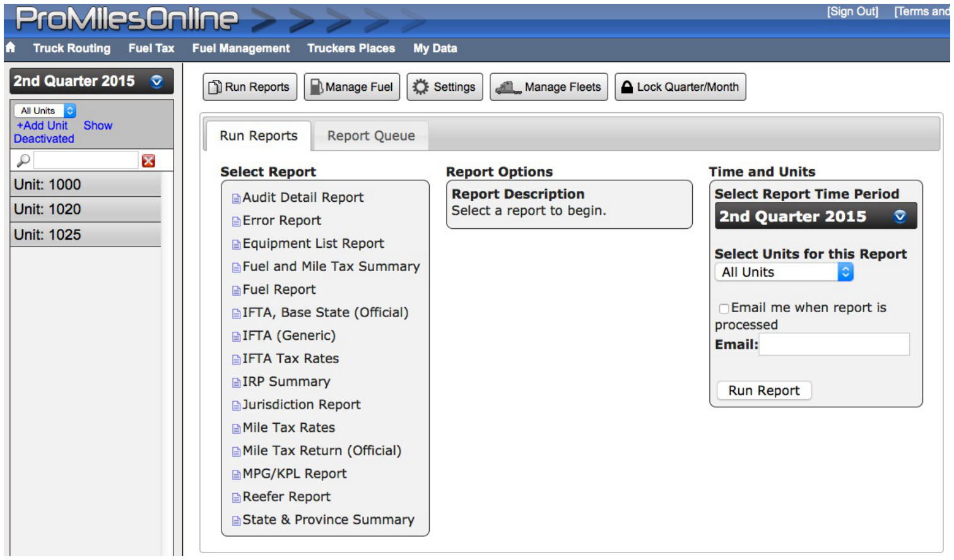This screenshot has height=560, width=954.
Task: Click document icon beside Error Report
Action: 236,221
